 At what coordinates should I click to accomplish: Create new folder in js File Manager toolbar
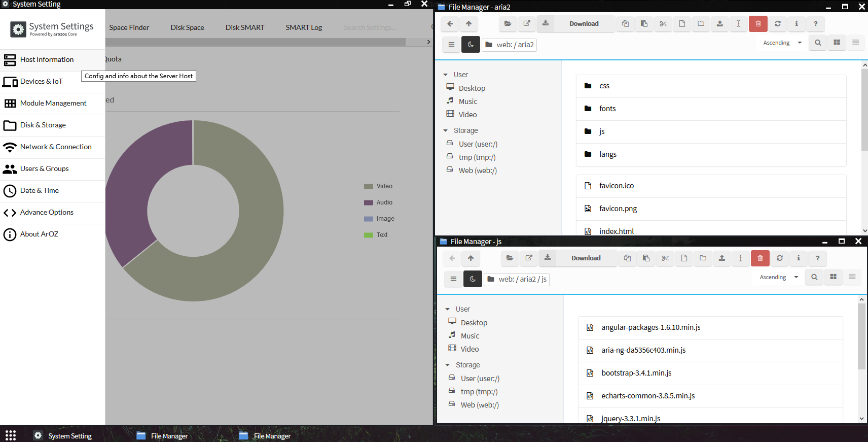pos(703,258)
